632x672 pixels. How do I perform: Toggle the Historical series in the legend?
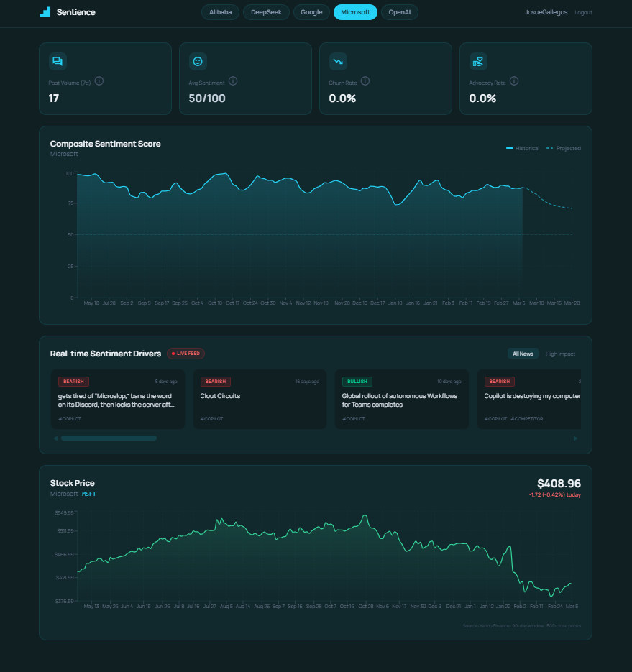click(523, 148)
